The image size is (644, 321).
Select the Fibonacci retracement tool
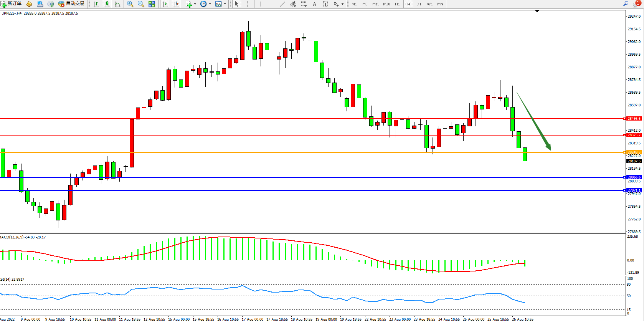point(304,4)
